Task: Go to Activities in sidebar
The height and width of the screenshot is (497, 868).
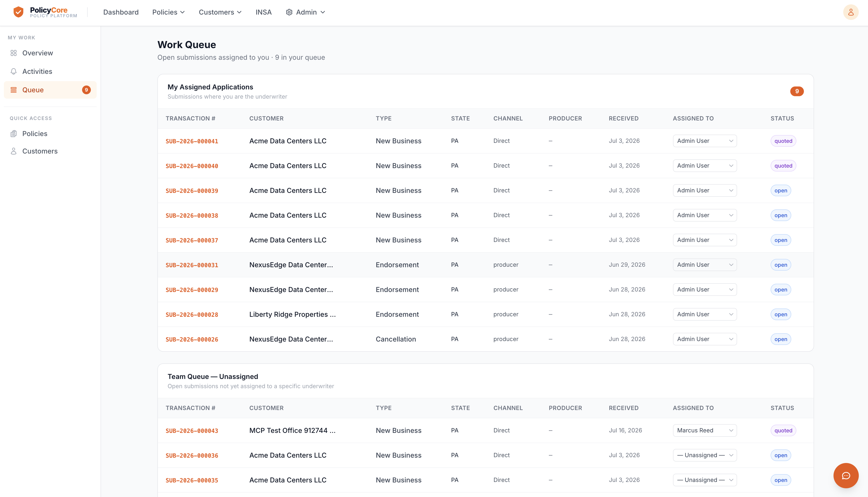Action: coord(50,71)
